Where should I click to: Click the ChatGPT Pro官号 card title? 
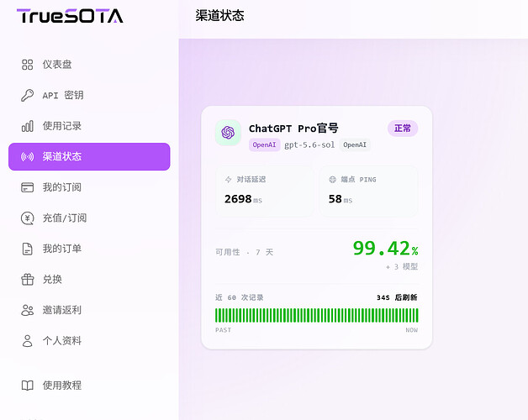pos(293,129)
